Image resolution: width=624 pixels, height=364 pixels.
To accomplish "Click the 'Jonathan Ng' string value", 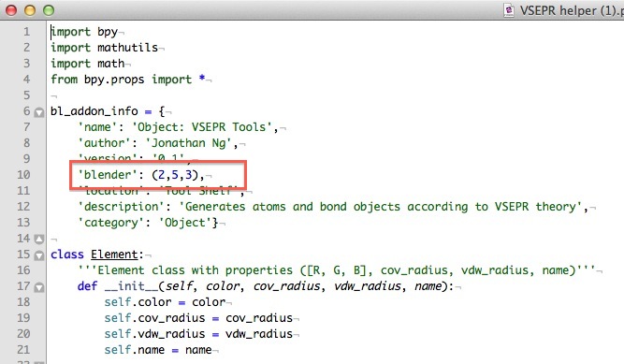I will (188, 143).
